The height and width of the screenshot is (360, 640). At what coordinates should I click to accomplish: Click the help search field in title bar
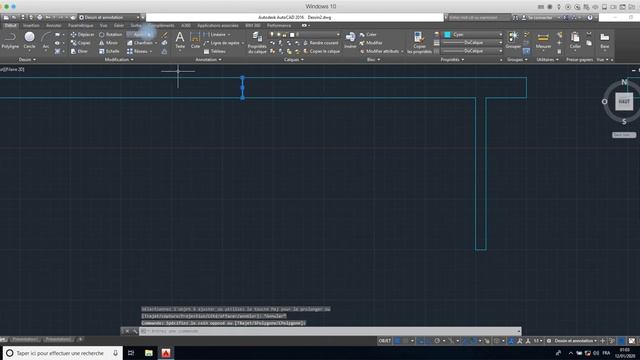point(478,18)
